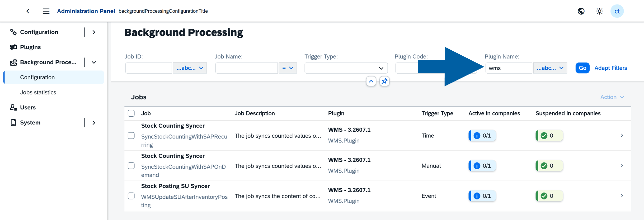Open Plugins from the sidebar
Screen dimensions: 644x220
tap(30, 47)
